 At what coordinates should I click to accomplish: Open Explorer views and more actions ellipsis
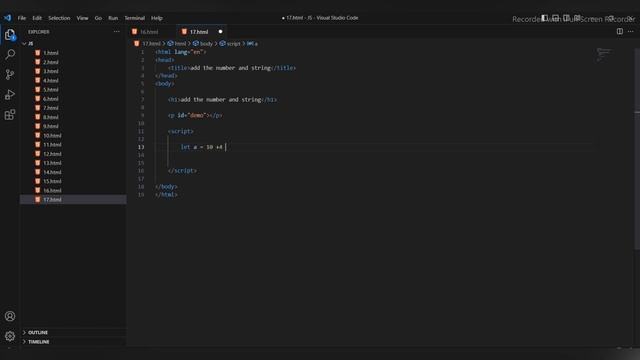click(117, 31)
